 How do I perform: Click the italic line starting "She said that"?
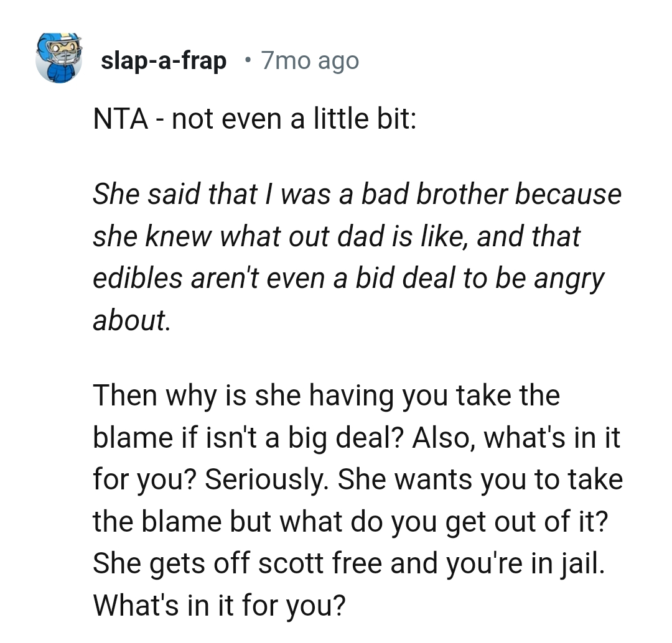[357, 194]
